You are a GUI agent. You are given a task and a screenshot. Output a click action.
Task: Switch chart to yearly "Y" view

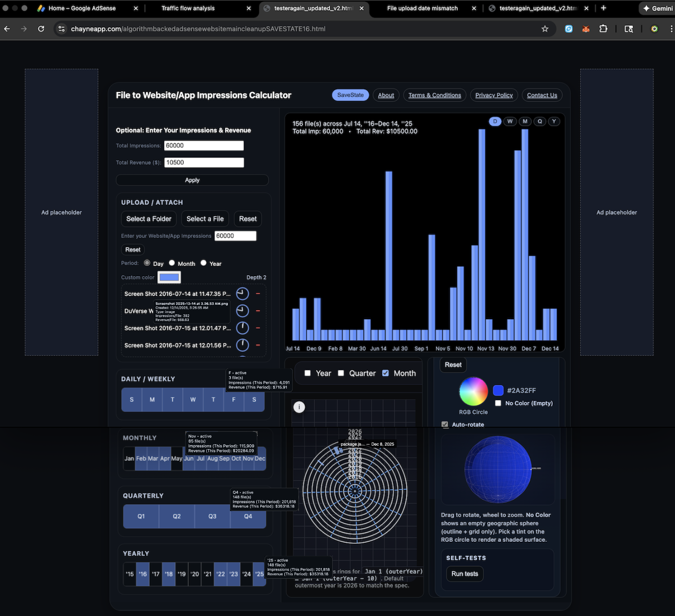(x=554, y=121)
